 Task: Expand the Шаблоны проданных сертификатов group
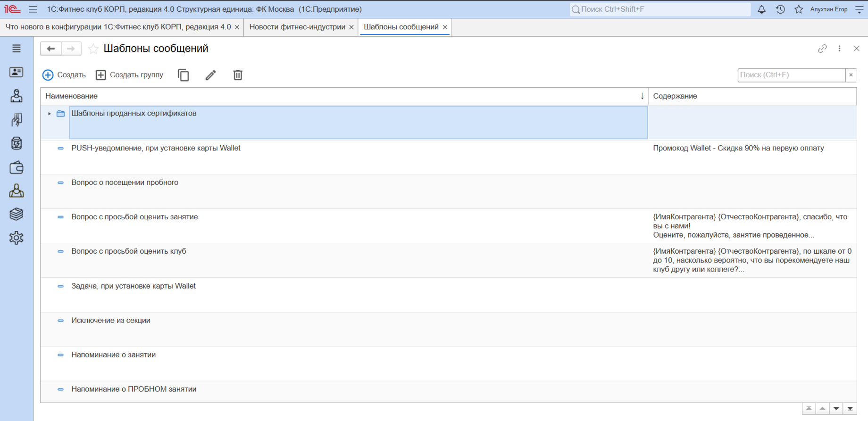[x=50, y=114]
